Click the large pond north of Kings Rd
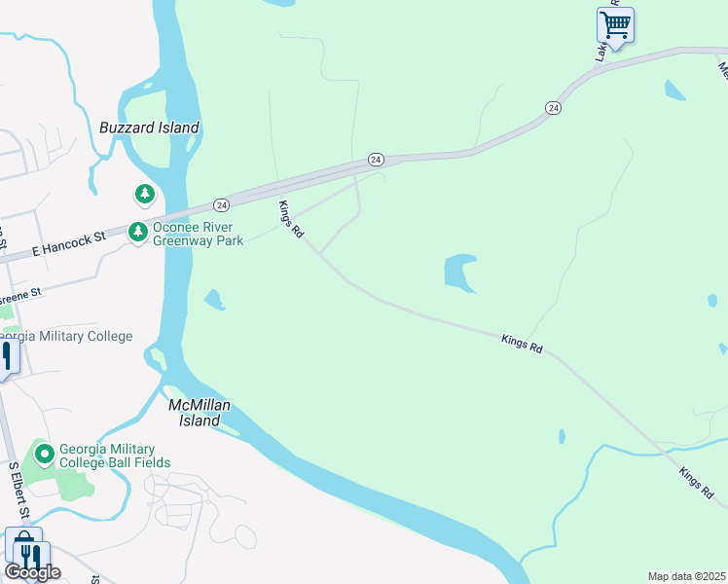 point(458,273)
